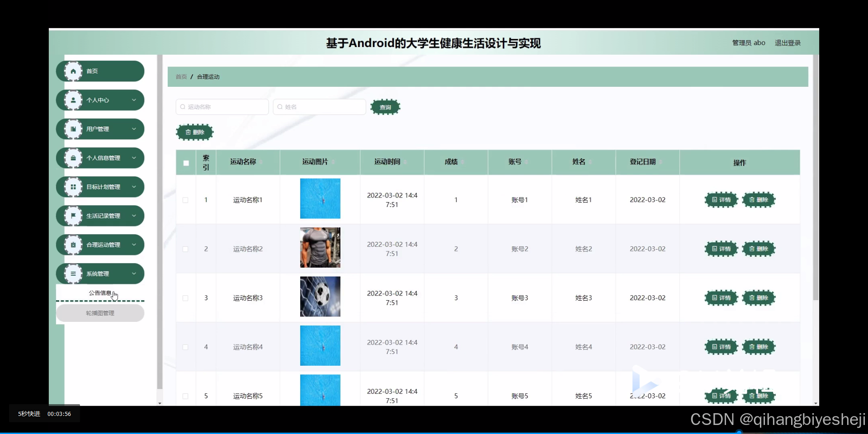Collapse the 个人中心 submenu
868x434 pixels.
[134, 100]
